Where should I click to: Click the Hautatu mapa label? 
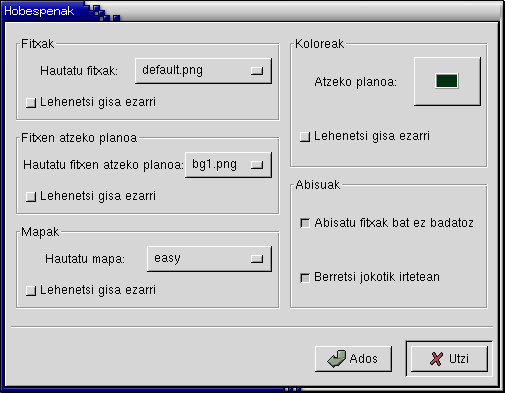point(85,259)
